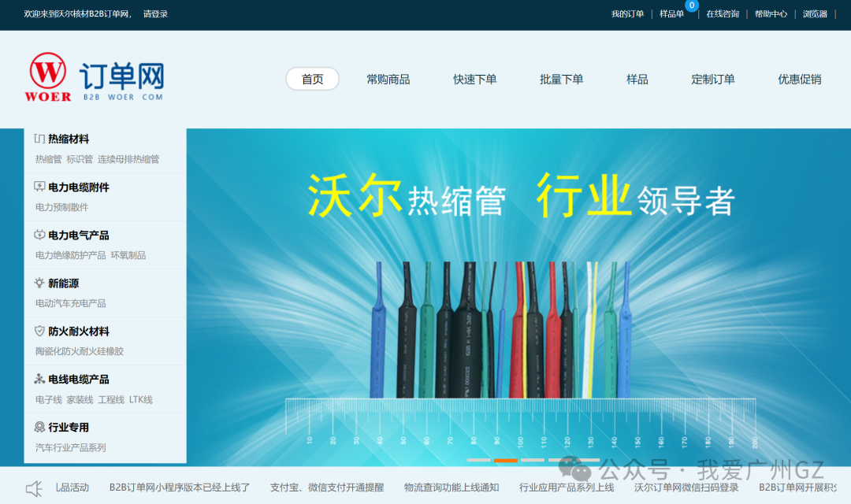
Task: Open the 首页 tab
Action: click(x=313, y=80)
